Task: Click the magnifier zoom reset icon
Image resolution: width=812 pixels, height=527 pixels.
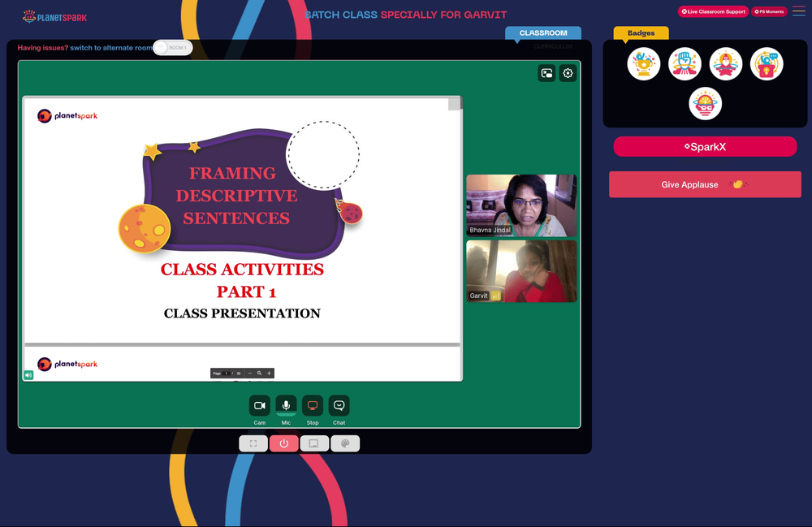Action: [260, 374]
